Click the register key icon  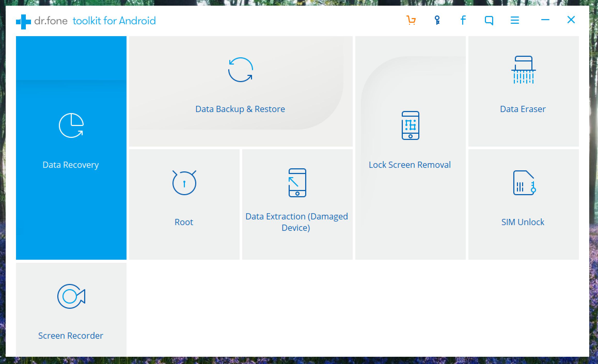(x=437, y=20)
